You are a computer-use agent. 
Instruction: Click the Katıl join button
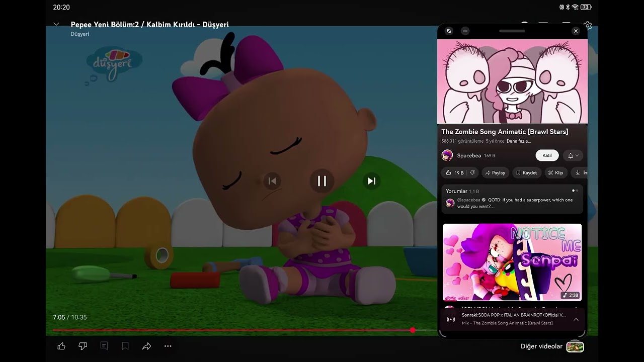pyautogui.click(x=547, y=155)
